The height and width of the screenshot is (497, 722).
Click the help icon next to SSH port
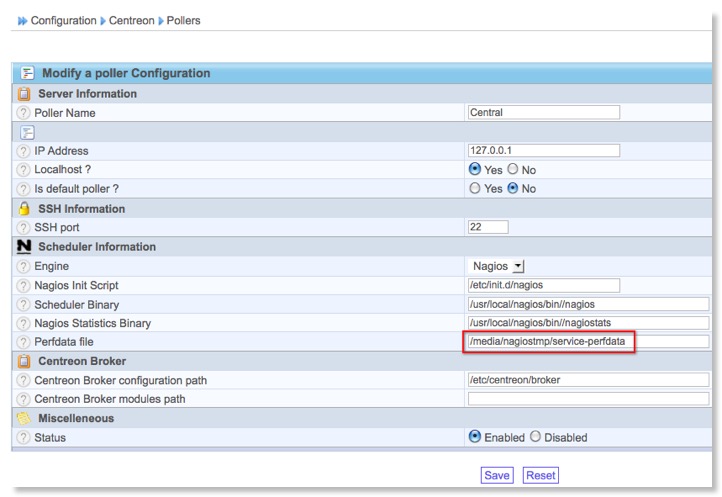tap(24, 228)
